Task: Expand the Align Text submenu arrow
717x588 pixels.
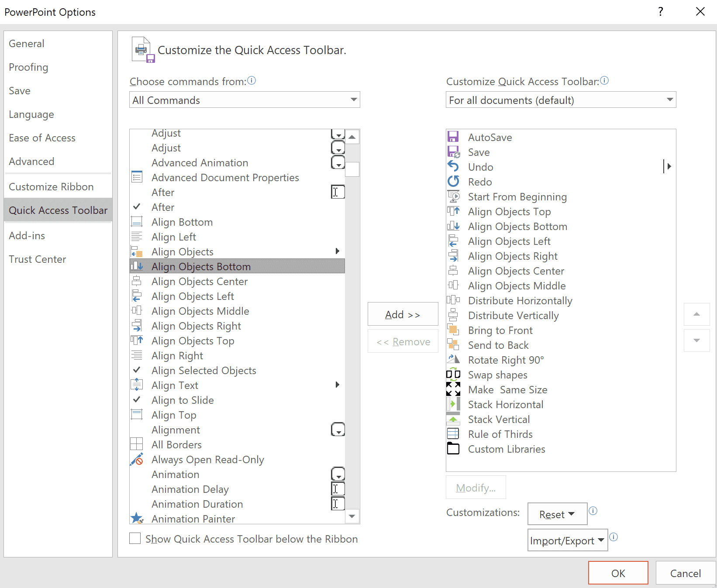Action: 337,385
